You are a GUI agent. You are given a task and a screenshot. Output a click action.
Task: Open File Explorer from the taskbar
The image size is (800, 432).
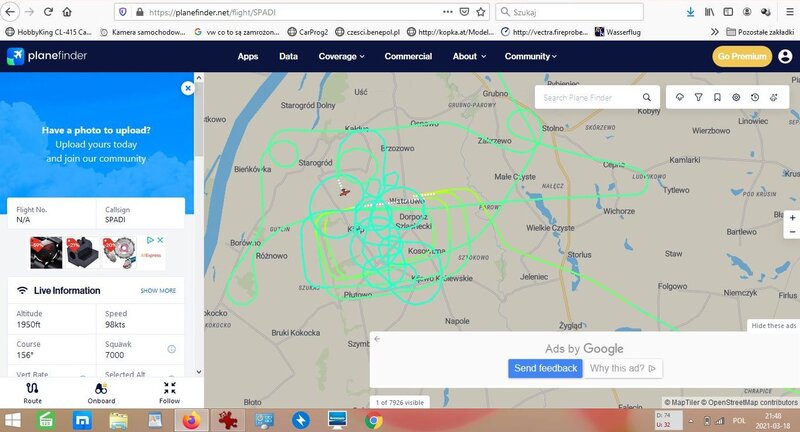[118, 421]
